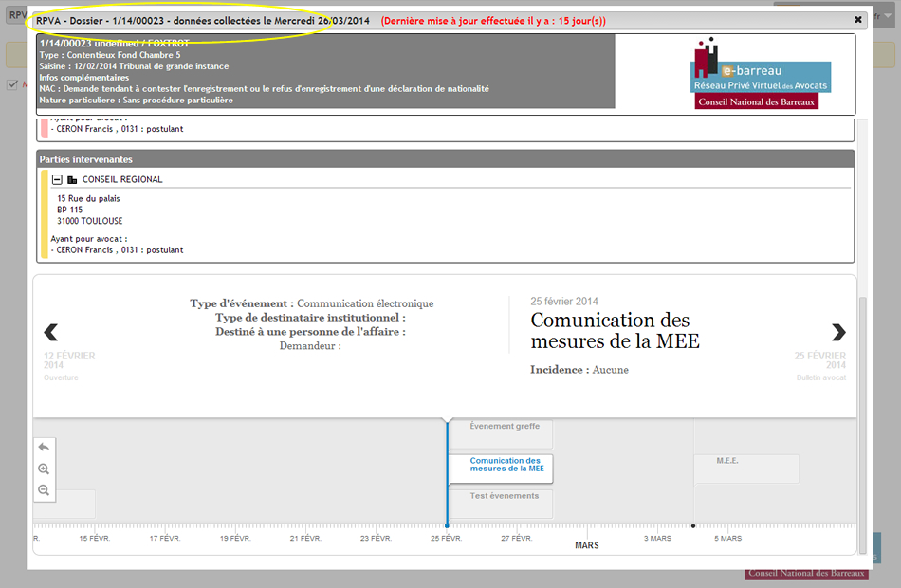Zoom out of the timeline with the magnifier-minus icon
This screenshot has height=588, width=901.
pyautogui.click(x=44, y=489)
